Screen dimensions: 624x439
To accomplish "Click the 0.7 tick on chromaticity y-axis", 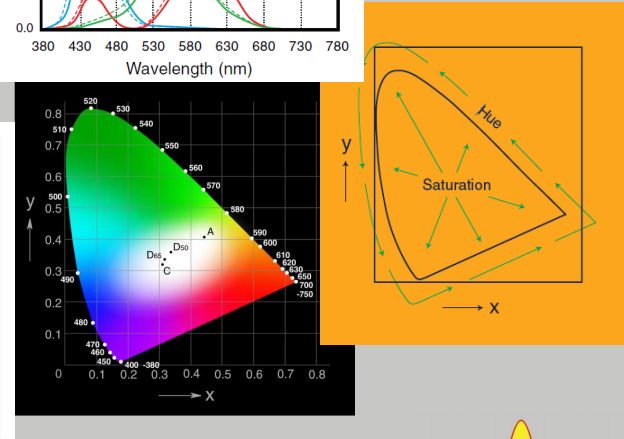I will coord(53,145).
